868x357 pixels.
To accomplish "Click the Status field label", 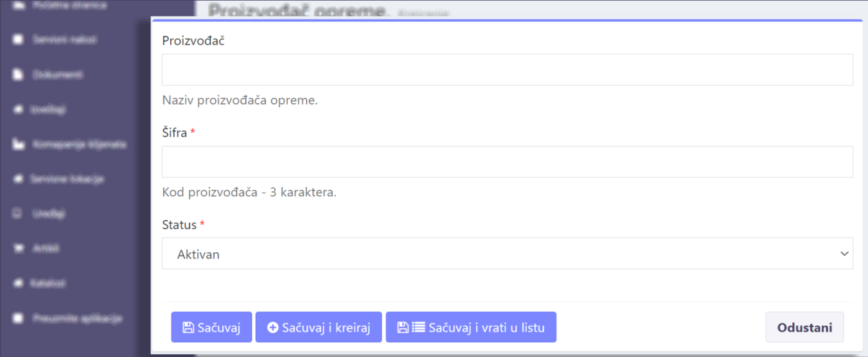I will (x=179, y=225).
